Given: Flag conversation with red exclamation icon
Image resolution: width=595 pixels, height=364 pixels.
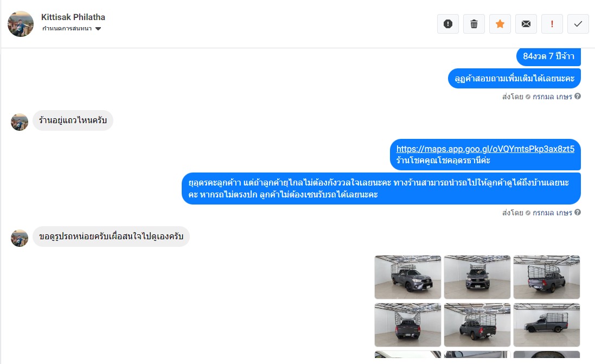Looking at the screenshot, I should point(552,24).
